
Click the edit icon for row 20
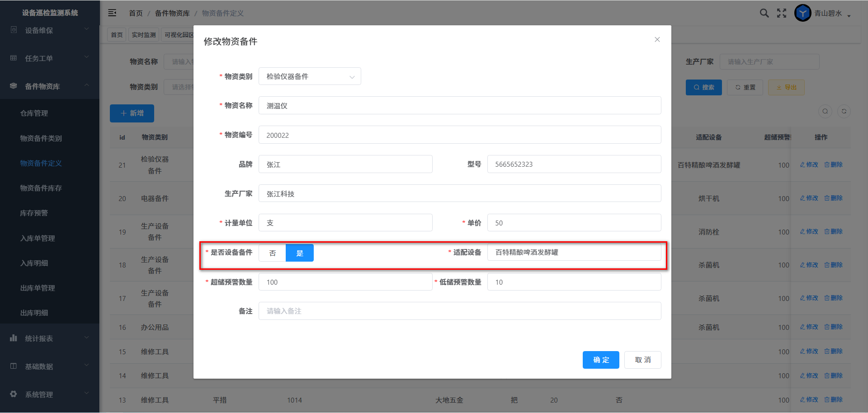click(809, 198)
